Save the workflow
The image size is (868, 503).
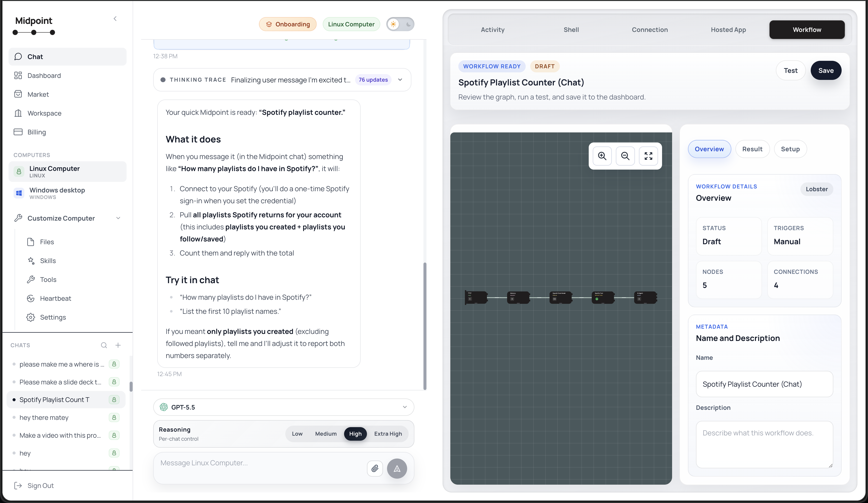[x=826, y=70]
